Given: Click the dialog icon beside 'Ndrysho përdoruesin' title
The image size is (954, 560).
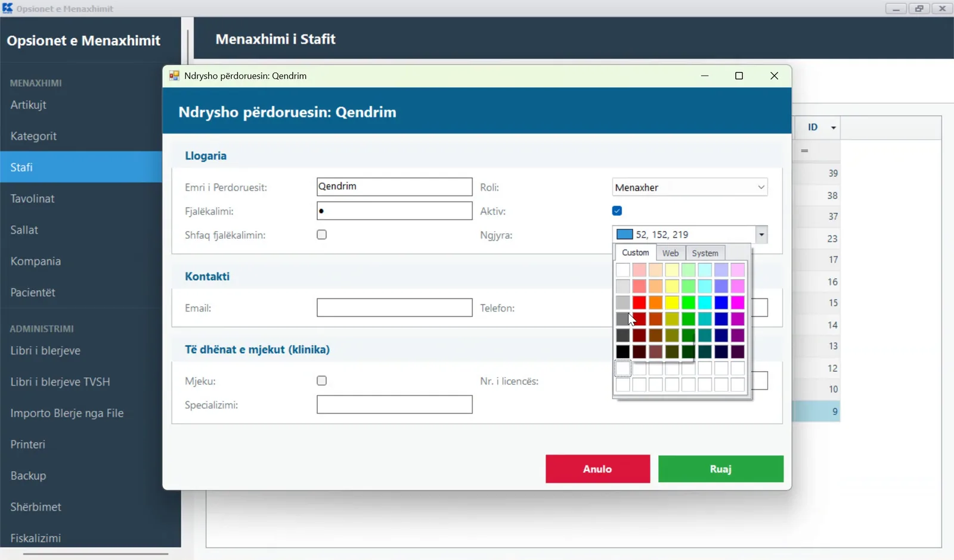Looking at the screenshot, I should click(174, 76).
